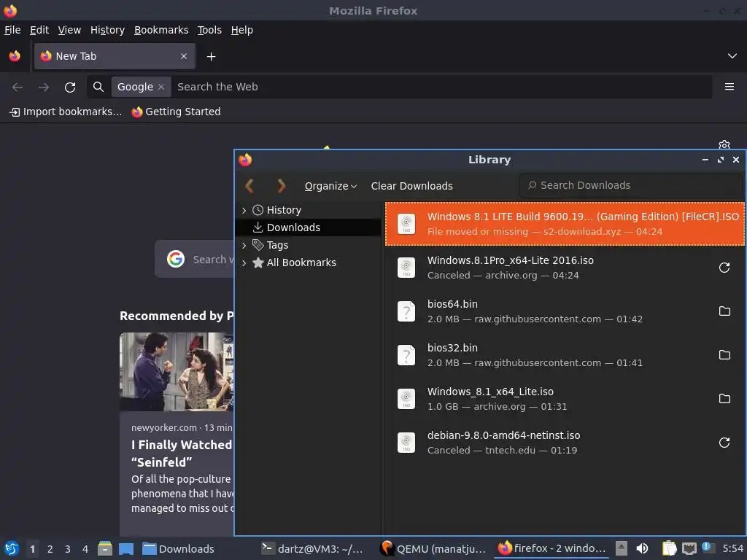The width and height of the screenshot is (747, 560).
Task: Click the Library back arrow
Action: tap(249, 186)
